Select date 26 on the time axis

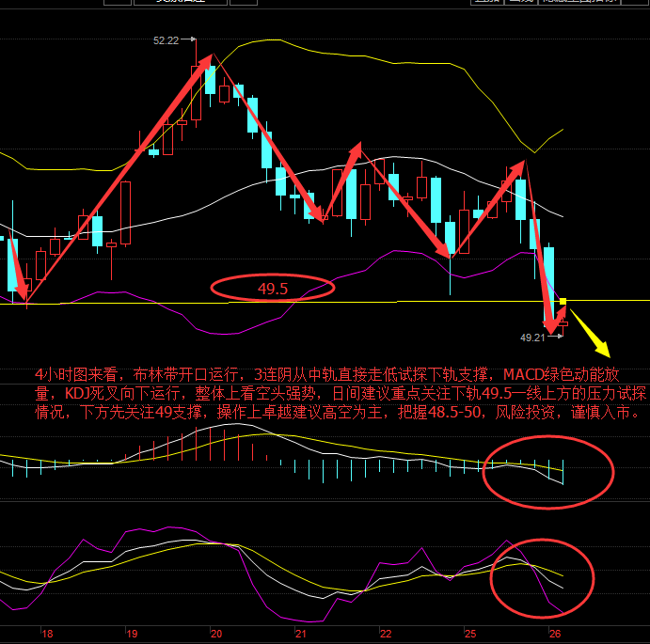click(554, 635)
